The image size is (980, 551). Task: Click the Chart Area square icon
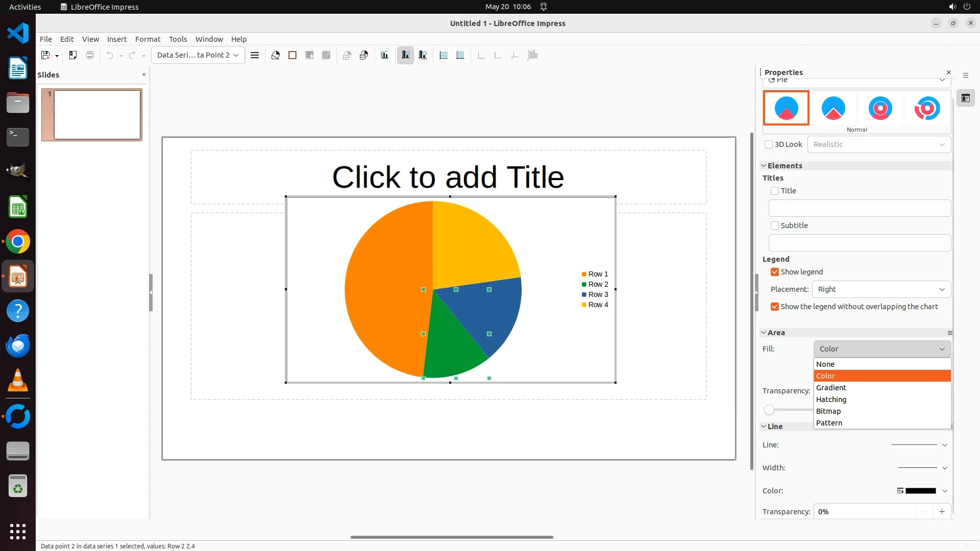(292, 55)
